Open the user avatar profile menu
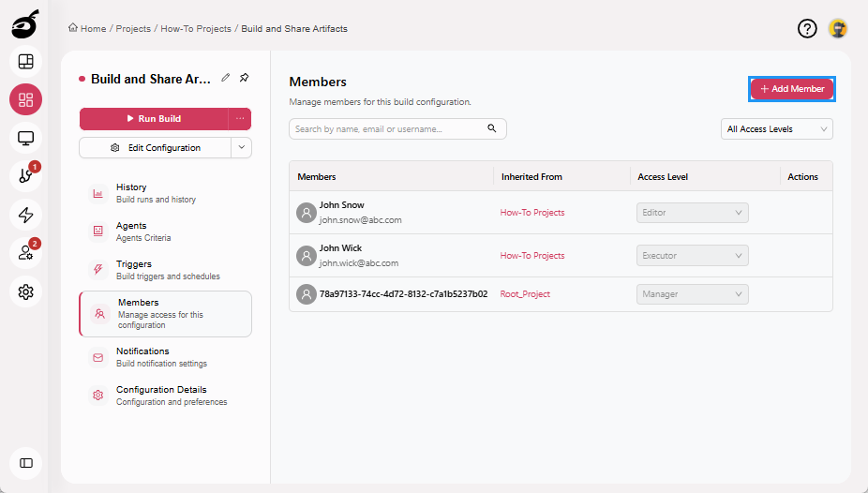Image resolution: width=868 pixels, height=493 pixels. point(838,28)
